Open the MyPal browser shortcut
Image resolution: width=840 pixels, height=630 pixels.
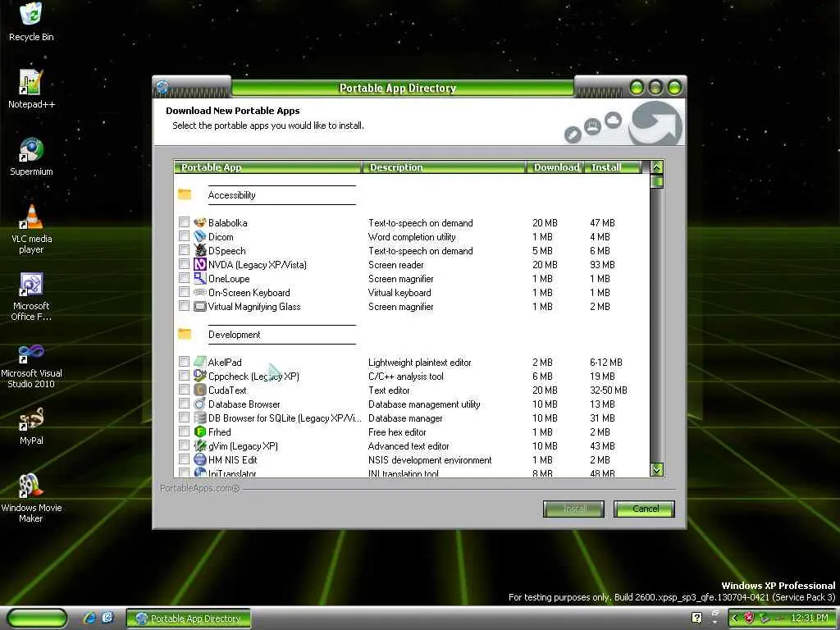point(31,426)
